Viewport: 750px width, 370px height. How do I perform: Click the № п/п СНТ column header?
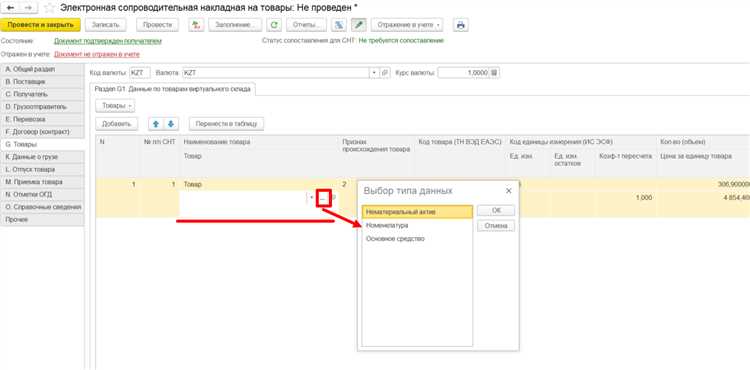(160, 142)
